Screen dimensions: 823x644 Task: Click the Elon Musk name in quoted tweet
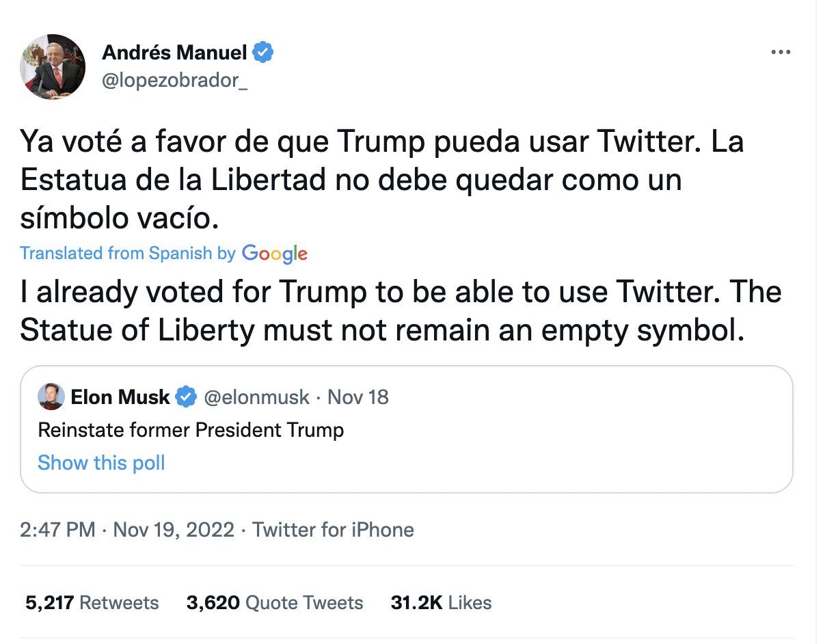(x=120, y=397)
